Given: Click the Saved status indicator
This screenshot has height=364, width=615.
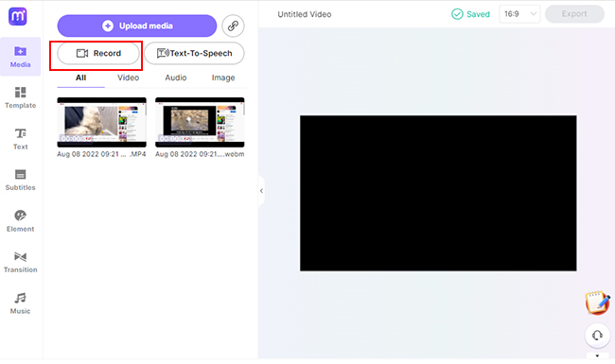Looking at the screenshot, I should 470,14.
